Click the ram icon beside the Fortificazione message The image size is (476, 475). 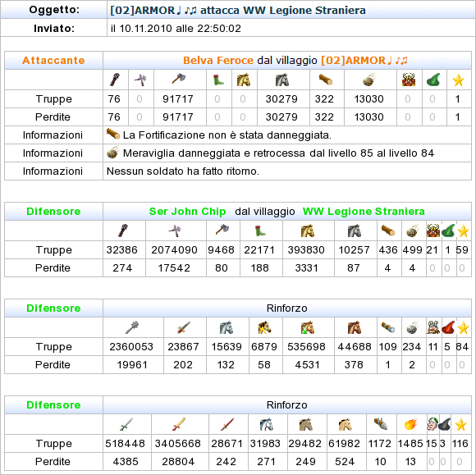(113, 134)
